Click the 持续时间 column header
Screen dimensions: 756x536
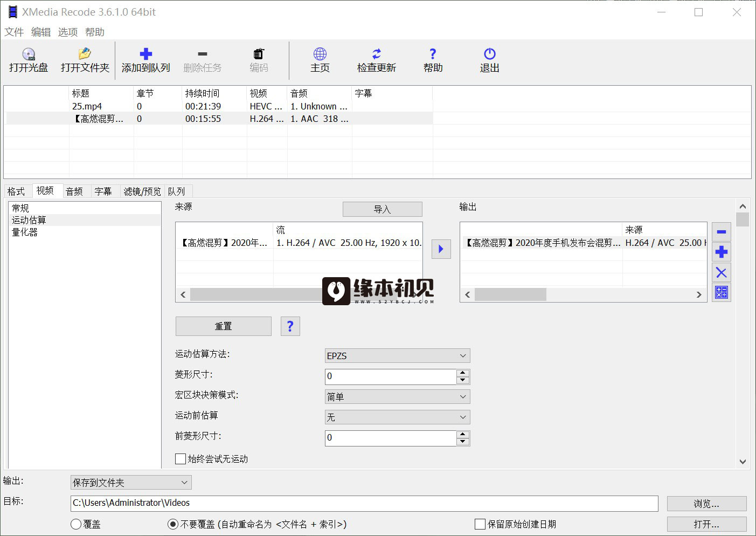(214, 93)
